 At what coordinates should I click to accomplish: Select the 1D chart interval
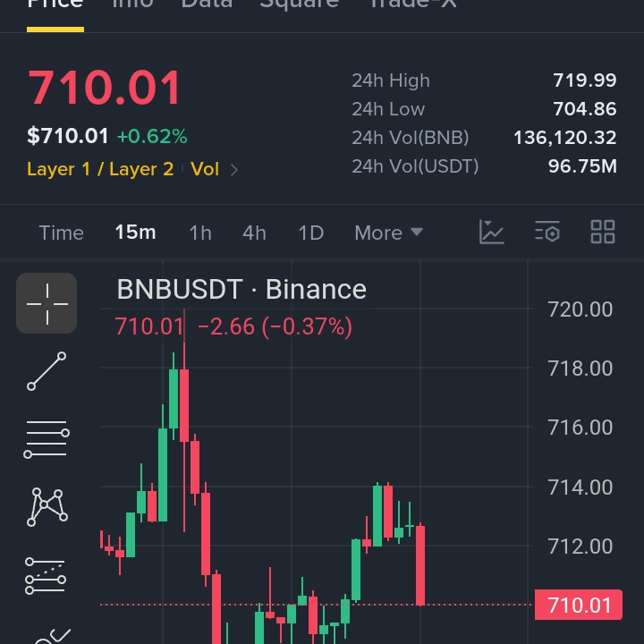(311, 233)
